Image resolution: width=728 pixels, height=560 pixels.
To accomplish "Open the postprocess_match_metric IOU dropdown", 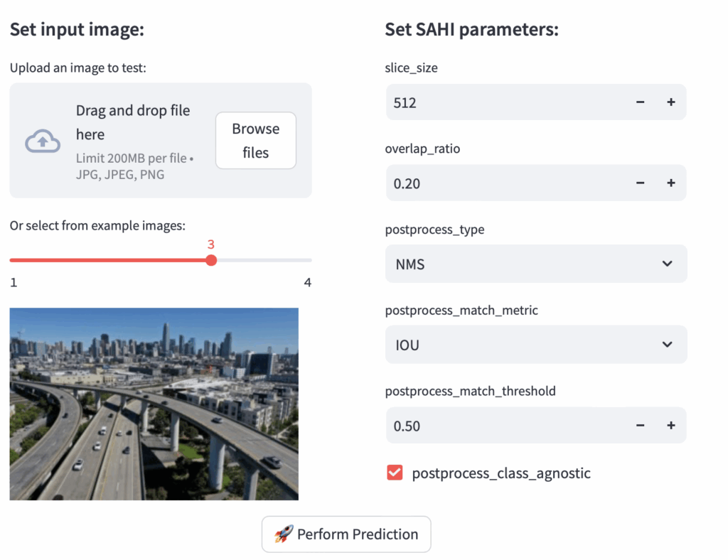I will point(526,345).
